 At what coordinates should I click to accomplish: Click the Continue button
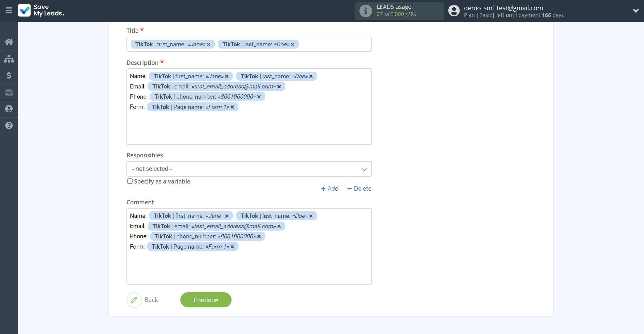[x=206, y=300]
